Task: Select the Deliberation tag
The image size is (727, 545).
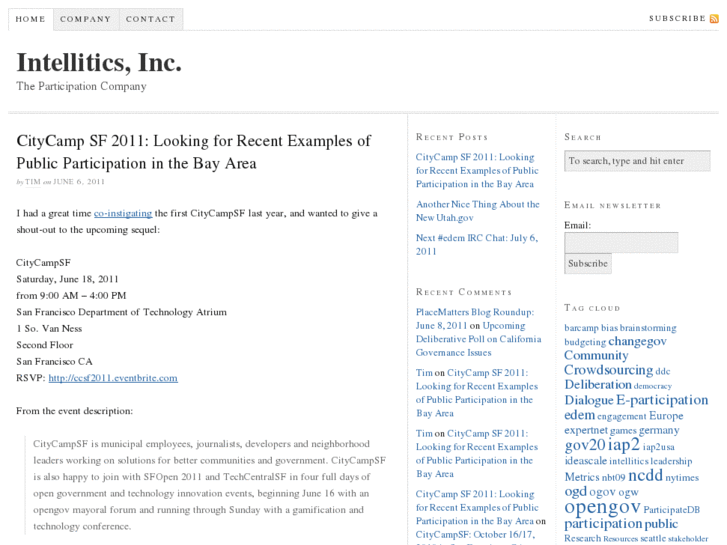Action: click(597, 384)
